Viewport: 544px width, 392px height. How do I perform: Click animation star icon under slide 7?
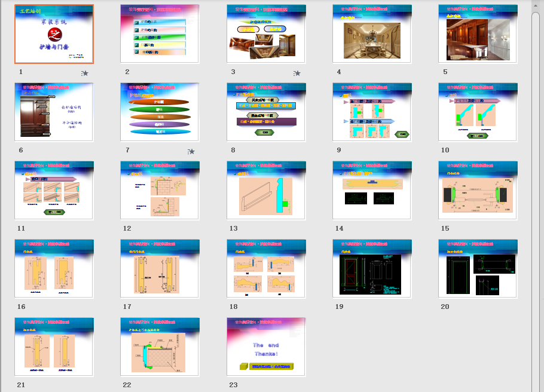[x=191, y=152]
